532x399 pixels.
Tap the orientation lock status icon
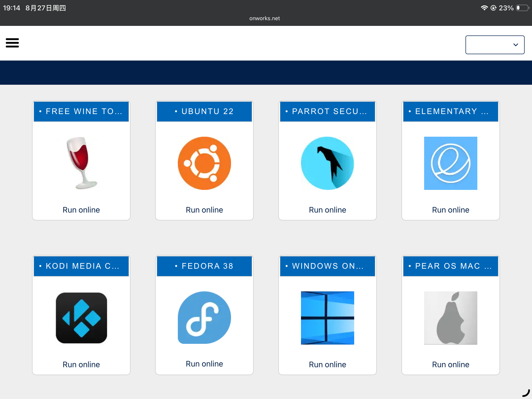click(494, 8)
